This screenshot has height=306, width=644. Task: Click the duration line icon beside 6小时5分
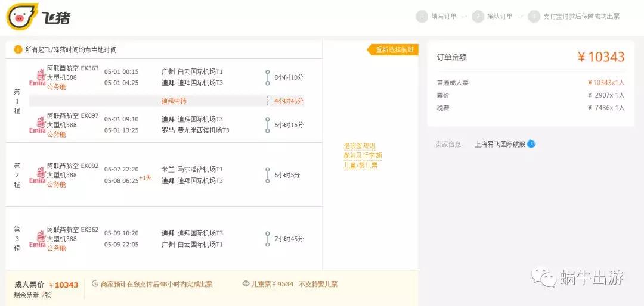pos(267,175)
